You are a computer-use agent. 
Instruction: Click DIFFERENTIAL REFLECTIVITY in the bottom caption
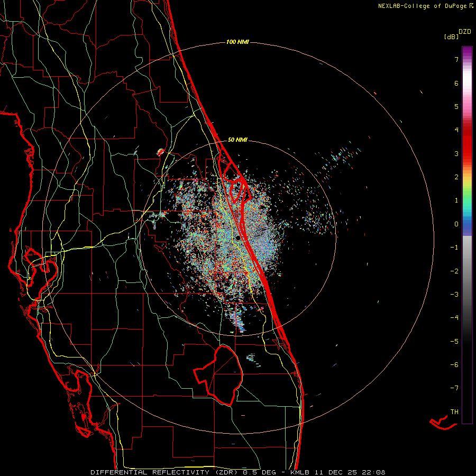(x=150, y=472)
